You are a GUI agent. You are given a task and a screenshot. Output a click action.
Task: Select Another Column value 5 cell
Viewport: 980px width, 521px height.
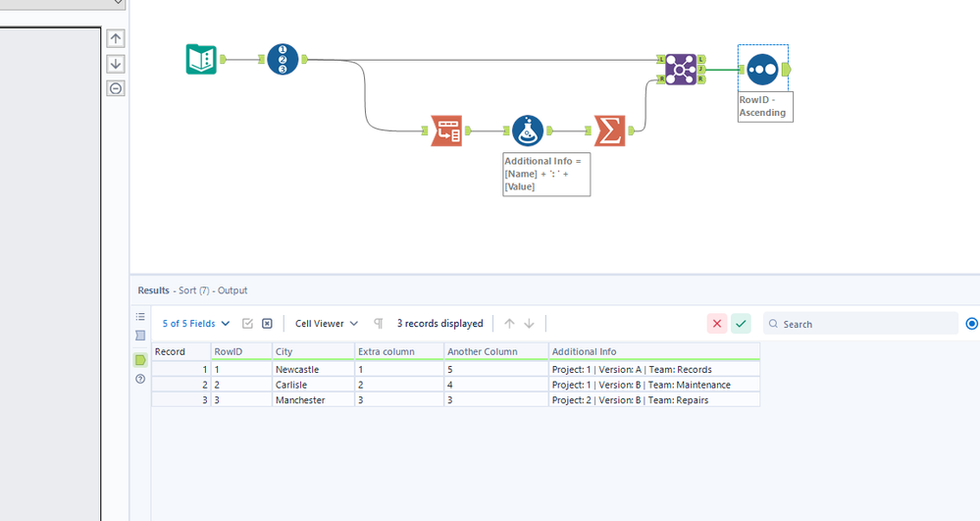point(495,369)
